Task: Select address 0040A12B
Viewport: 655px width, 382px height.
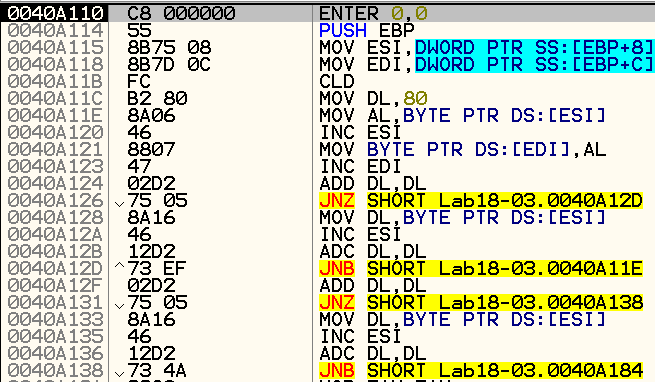Action: coord(55,252)
